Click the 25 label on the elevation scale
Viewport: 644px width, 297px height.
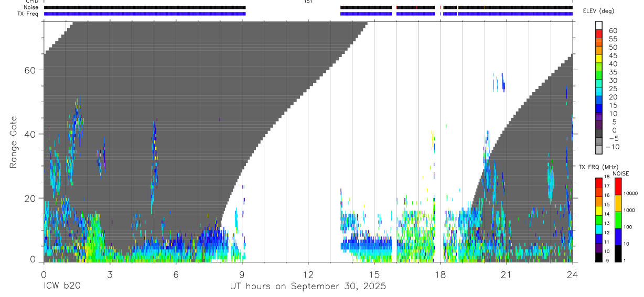click(612, 89)
